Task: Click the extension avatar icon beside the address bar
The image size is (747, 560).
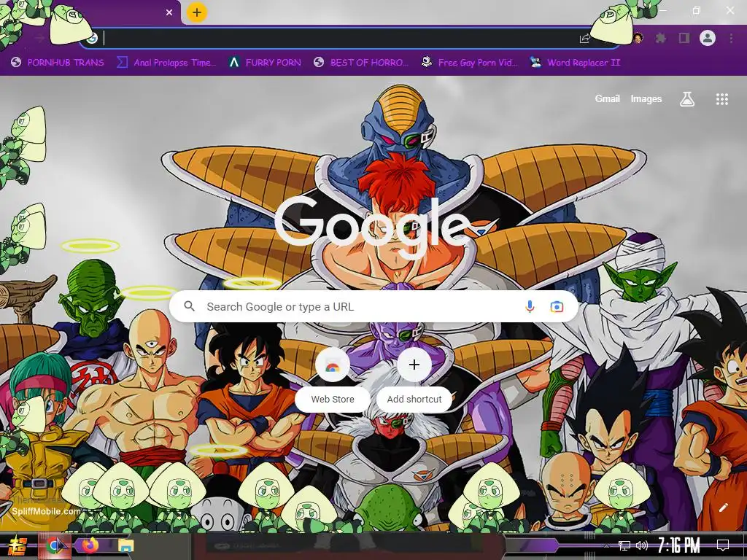Action: tap(638, 38)
